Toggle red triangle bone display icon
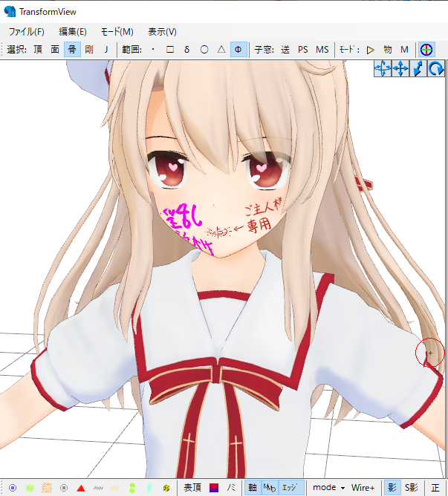 81,488
